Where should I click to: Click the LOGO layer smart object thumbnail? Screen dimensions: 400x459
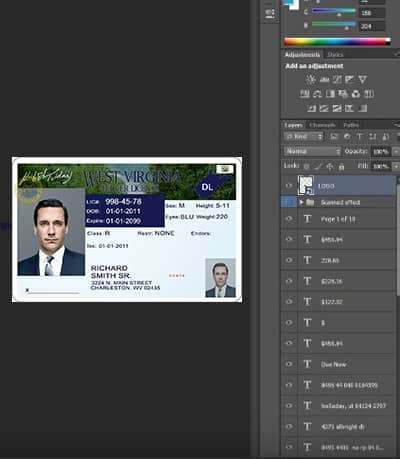306,185
